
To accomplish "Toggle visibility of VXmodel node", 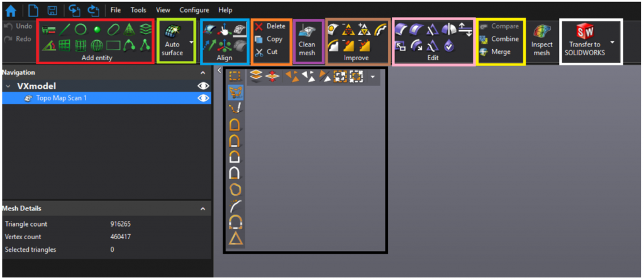I will tap(203, 86).
